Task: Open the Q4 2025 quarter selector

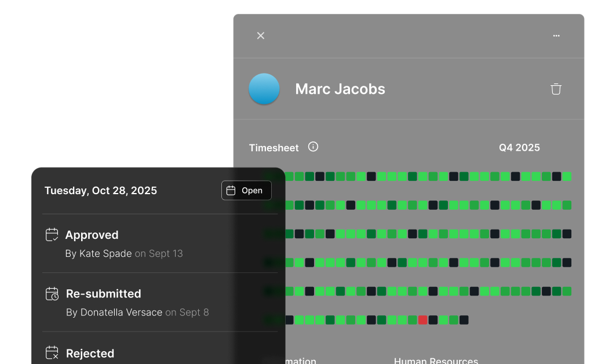Action: click(519, 148)
